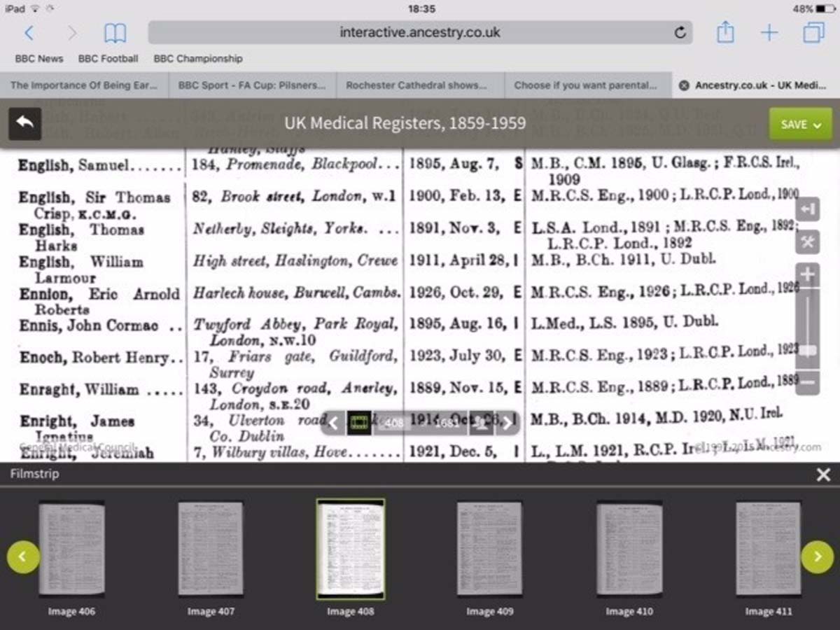Go back using the Ancestry return arrow

[x=25, y=123]
